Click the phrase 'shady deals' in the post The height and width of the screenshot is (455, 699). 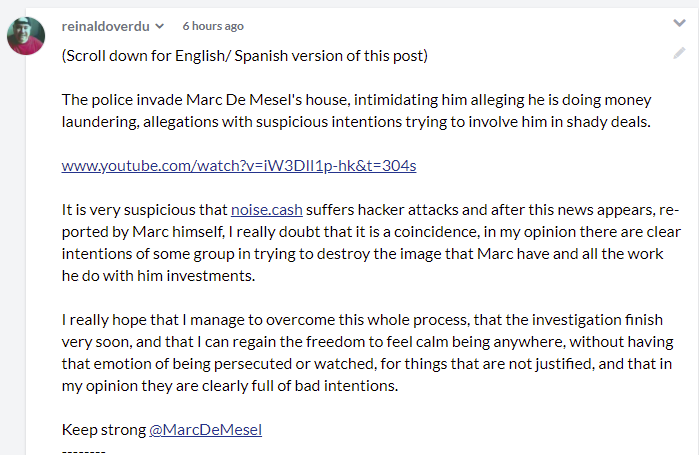(x=609, y=122)
